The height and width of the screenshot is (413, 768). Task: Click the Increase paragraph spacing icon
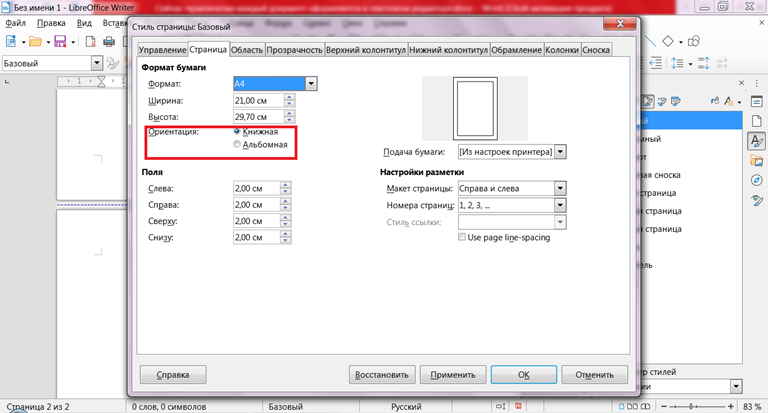click(704, 63)
